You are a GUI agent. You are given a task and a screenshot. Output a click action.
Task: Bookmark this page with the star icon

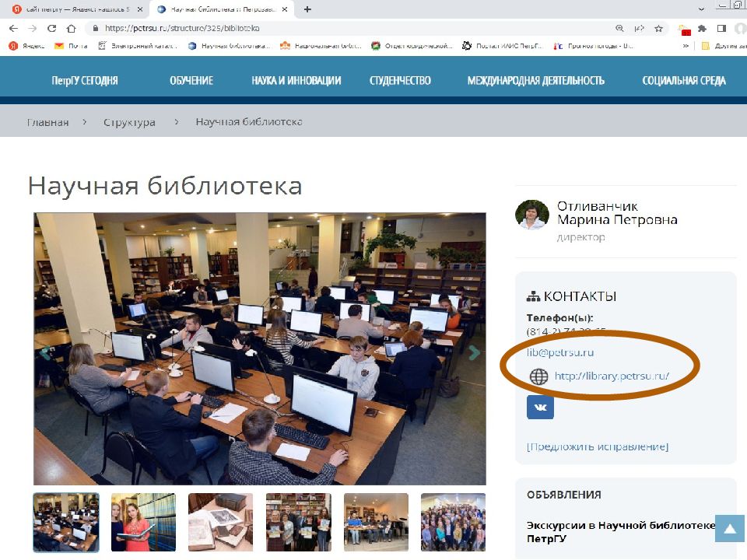(x=658, y=28)
